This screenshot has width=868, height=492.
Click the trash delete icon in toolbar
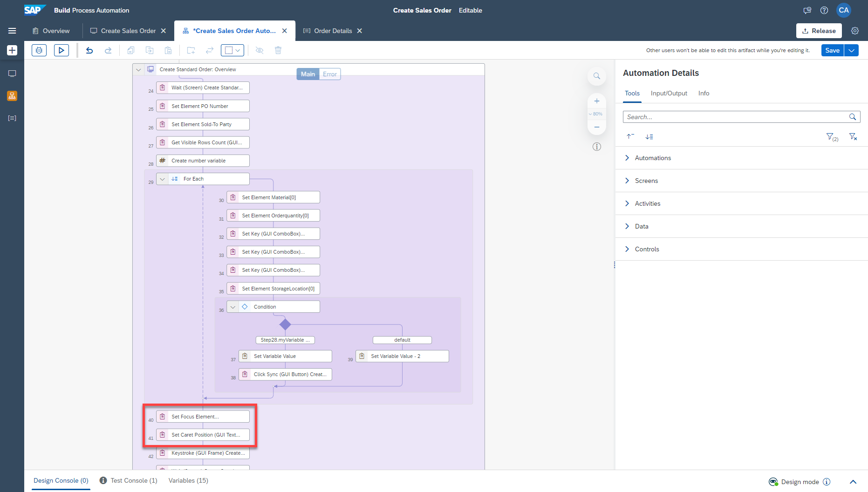pos(278,50)
